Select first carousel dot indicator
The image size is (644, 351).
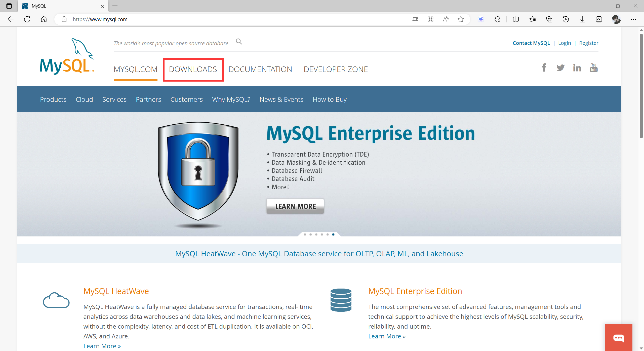pyautogui.click(x=305, y=234)
